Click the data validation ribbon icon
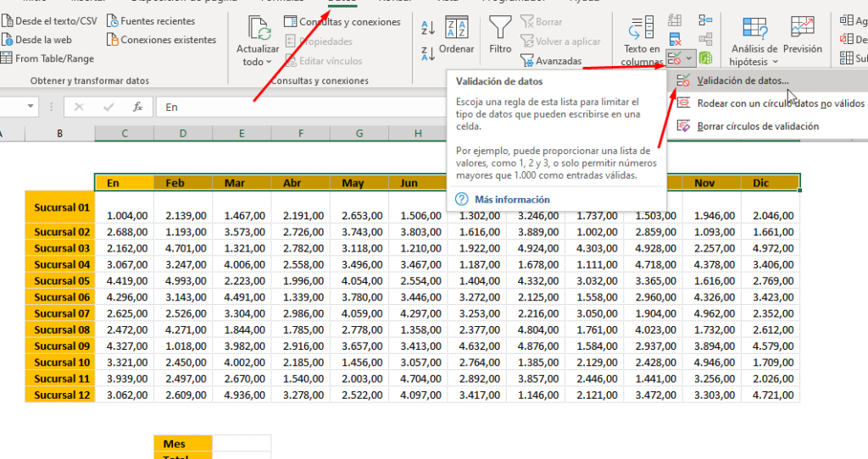868x459 pixels. click(674, 58)
